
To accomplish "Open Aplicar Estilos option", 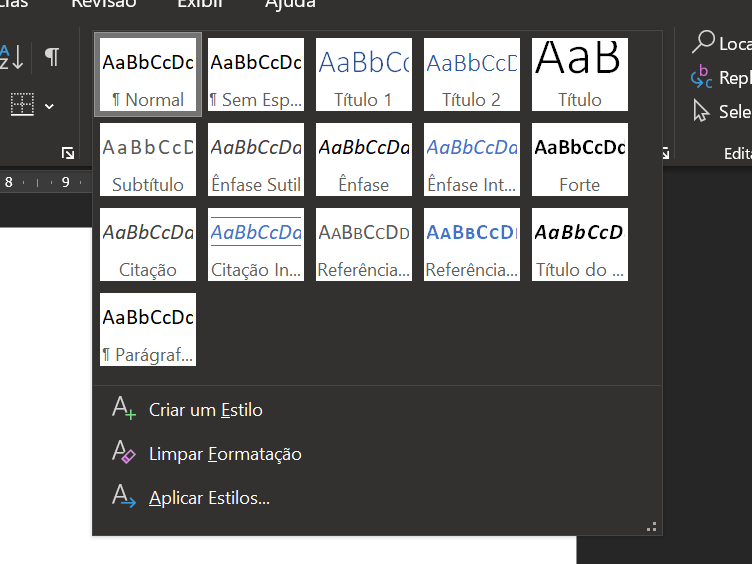I will pos(209,498).
